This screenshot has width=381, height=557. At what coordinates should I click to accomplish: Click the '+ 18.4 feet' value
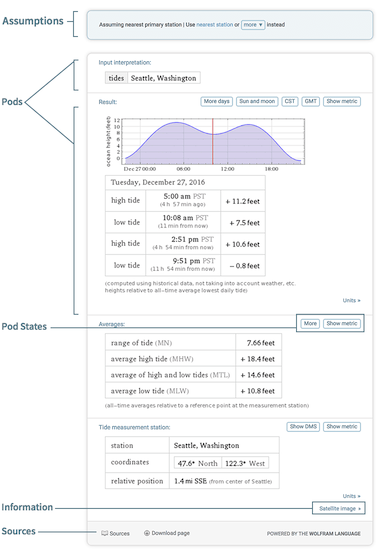pos(258,359)
